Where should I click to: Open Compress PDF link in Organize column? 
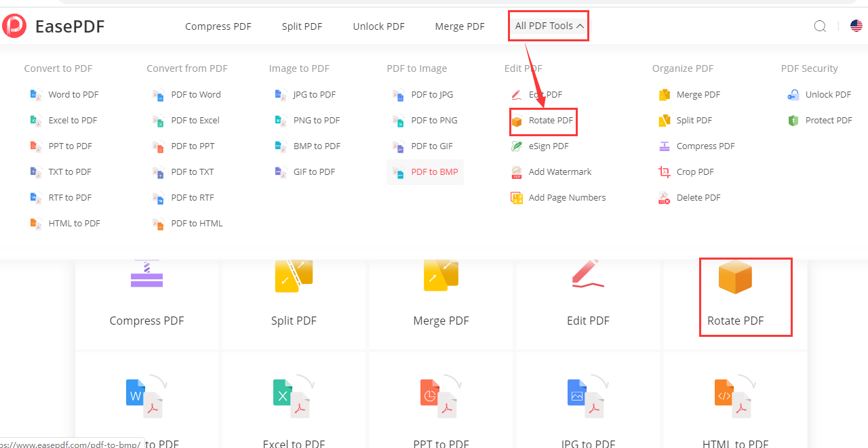tap(705, 146)
